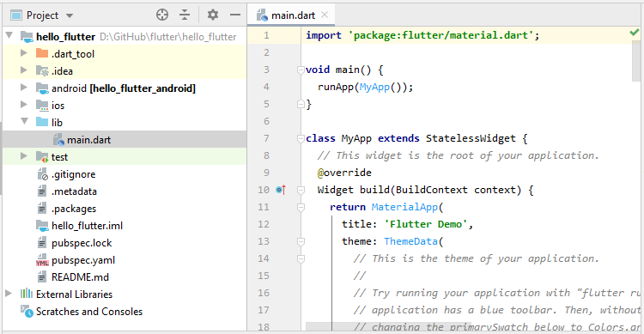The image size is (644, 334).
Task: Click the External Libraries icon
Action: pos(27,294)
